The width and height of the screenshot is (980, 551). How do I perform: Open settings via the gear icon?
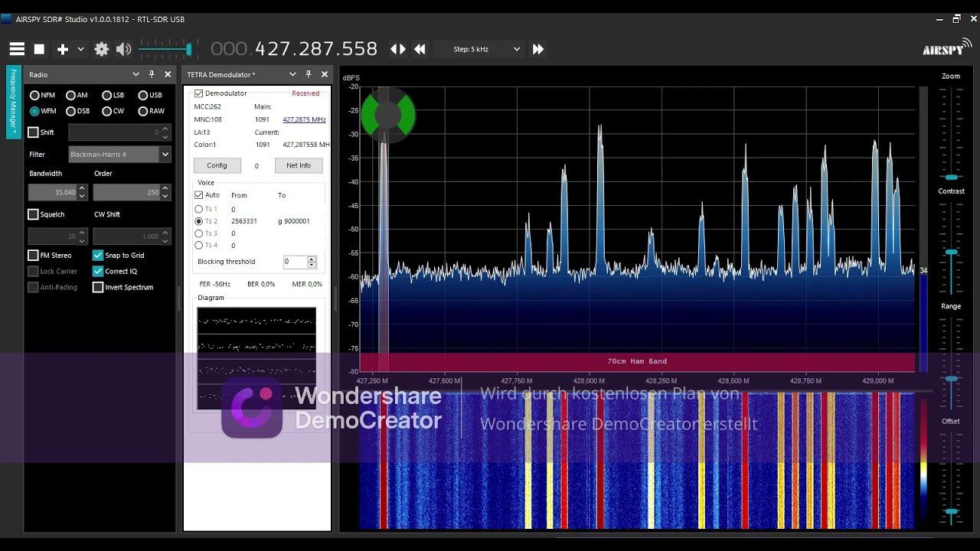[x=101, y=49]
